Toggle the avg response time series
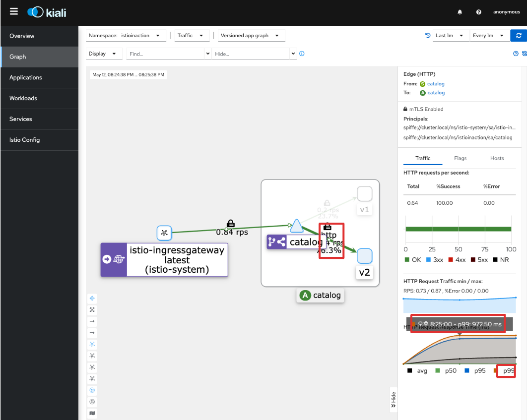The width and height of the screenshot is (527, 420). point(417,370)
